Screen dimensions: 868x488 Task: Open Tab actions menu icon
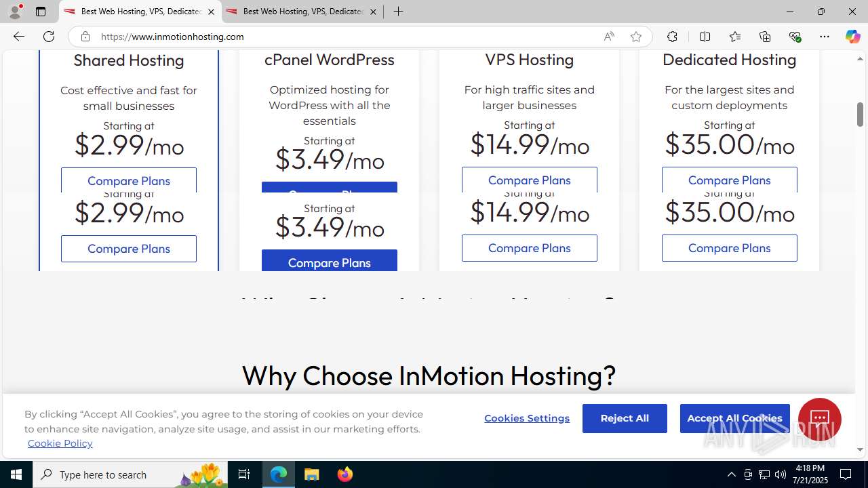click(x=41, y=12)
